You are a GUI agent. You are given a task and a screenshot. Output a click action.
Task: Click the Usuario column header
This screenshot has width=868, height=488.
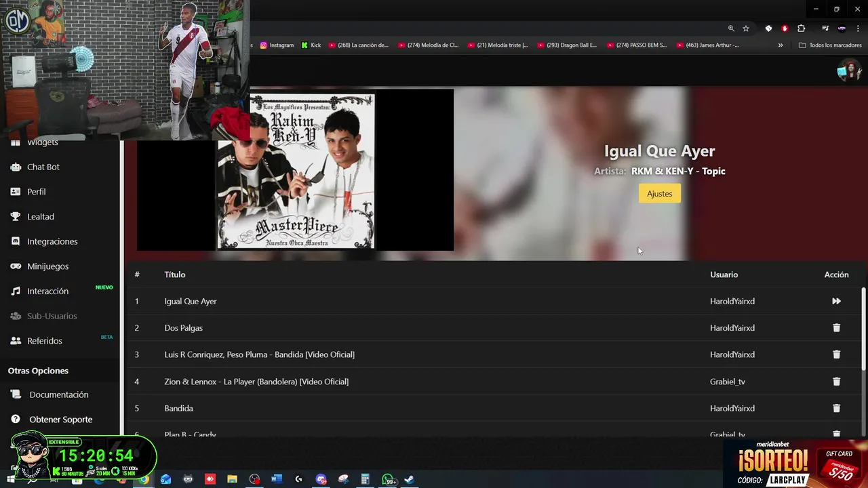724,274
